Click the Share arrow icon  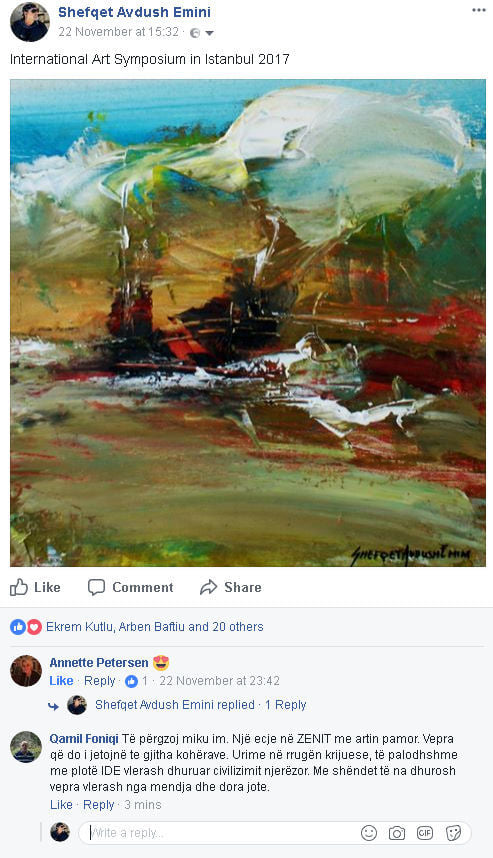(208, 587)
